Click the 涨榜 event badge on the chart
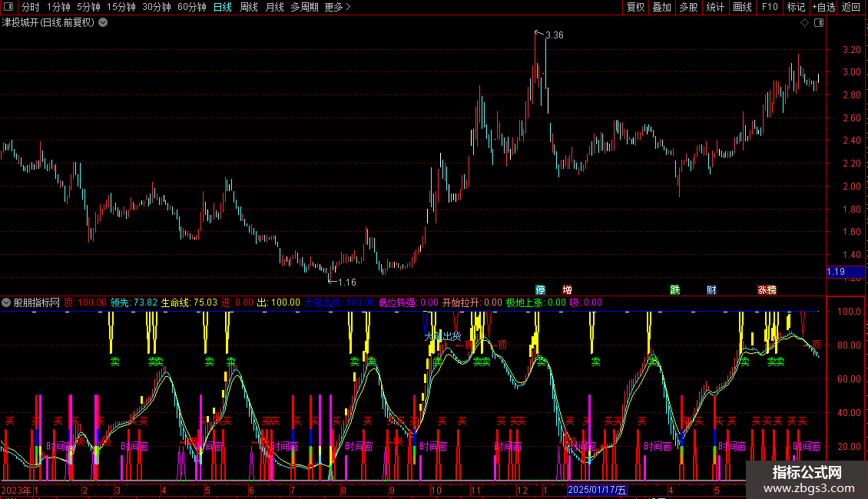This screenshot has width=868, height=499. [x=767, y=290]
